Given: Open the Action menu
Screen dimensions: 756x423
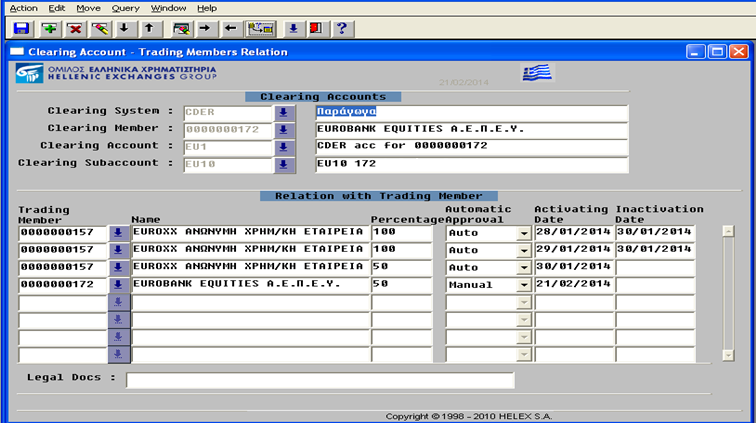Looking at the screenshot, I should tap(24, 8).
